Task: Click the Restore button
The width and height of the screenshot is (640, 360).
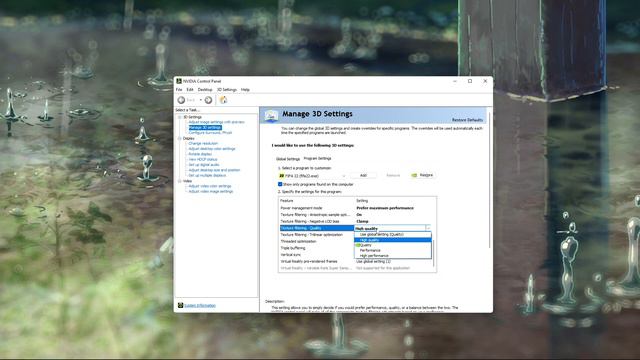Action: tap(422, 175)
